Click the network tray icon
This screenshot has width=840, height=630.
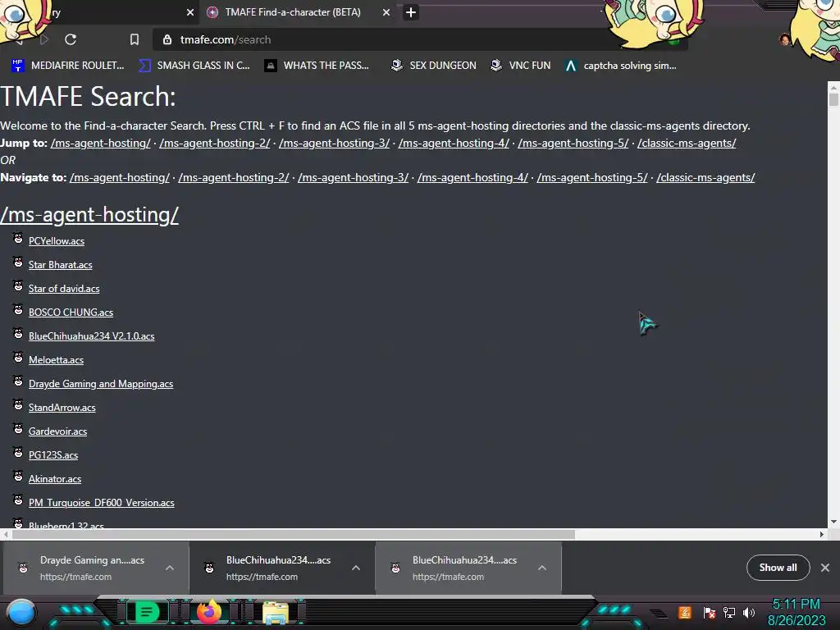(729, 612)
